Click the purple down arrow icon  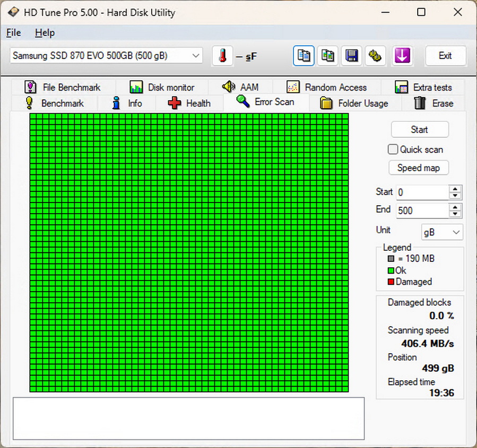click(x=402, y=56)
